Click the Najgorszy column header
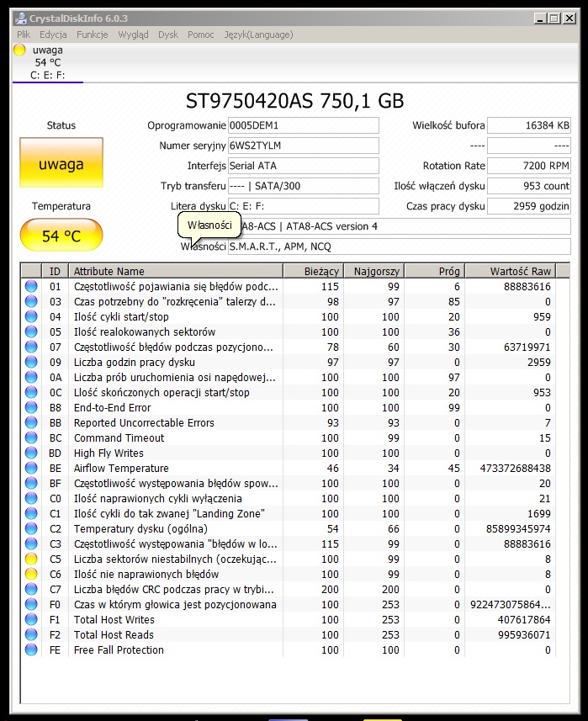Image resolution: width=588 pixels, height=721 pixels. click(x=374, y=271)
